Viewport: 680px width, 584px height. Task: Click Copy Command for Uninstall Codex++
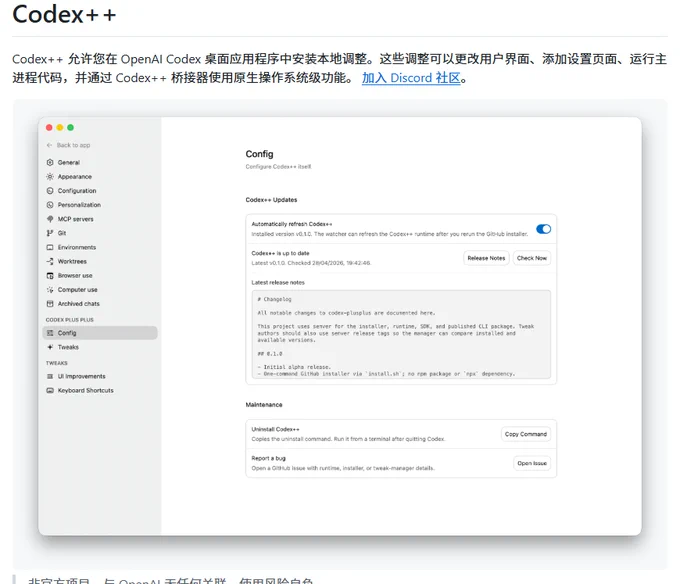[x=526, y=434]
